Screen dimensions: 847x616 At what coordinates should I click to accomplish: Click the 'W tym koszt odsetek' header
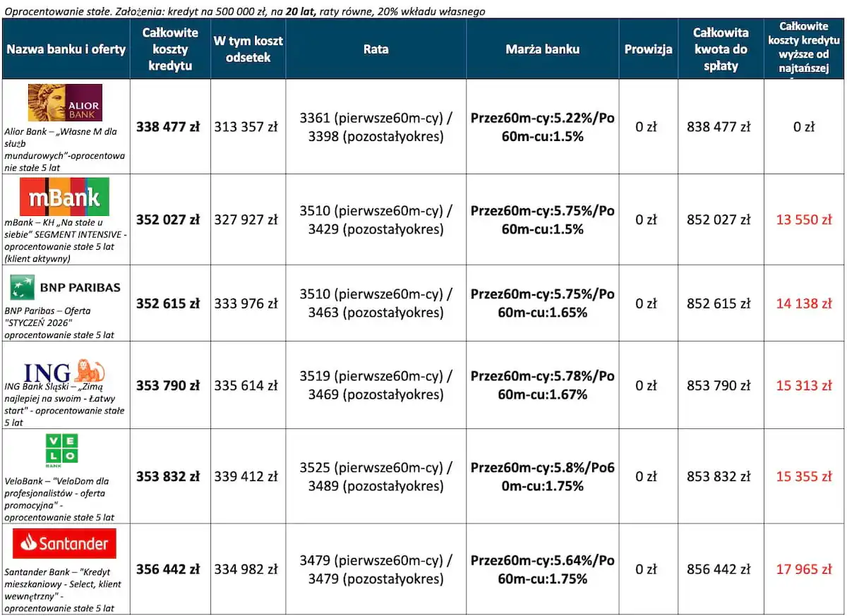pyautogui.click(x=248, y=49)
